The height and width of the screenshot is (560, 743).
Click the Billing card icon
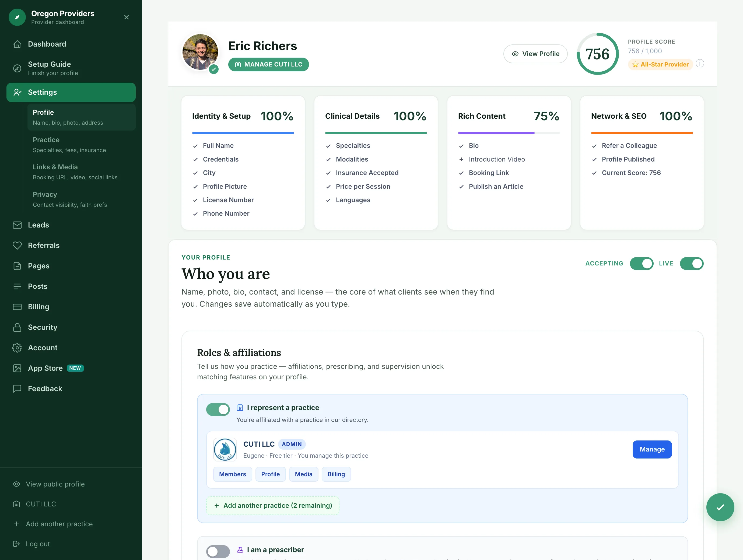17,307
